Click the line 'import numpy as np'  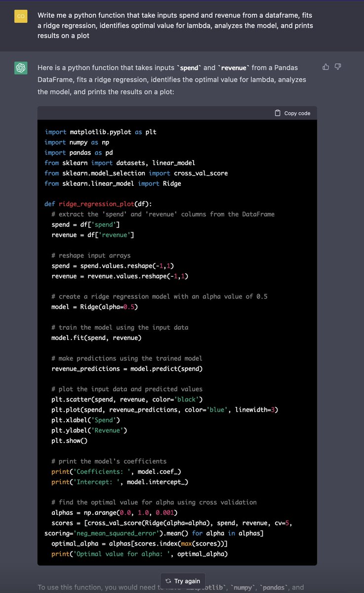(x=77, y=142)
